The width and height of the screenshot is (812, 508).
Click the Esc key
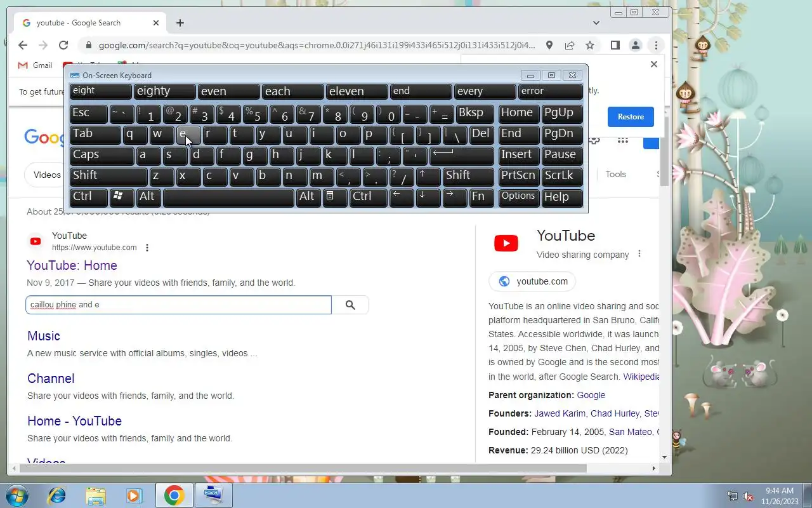(x=89, y=113)
